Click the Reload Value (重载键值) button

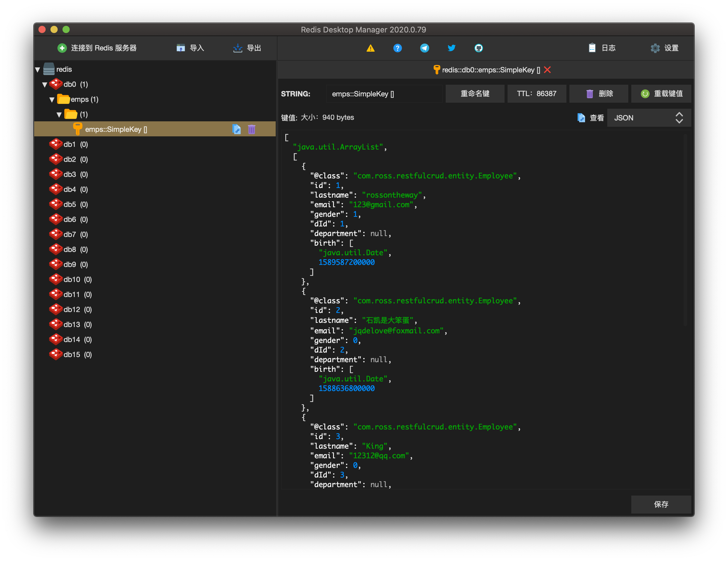(x=661, y=94)
